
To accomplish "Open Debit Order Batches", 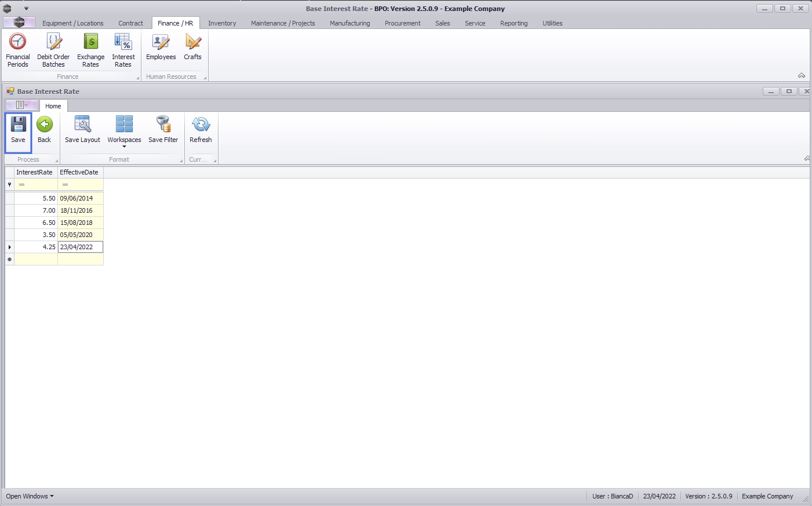I will point(53,50).
